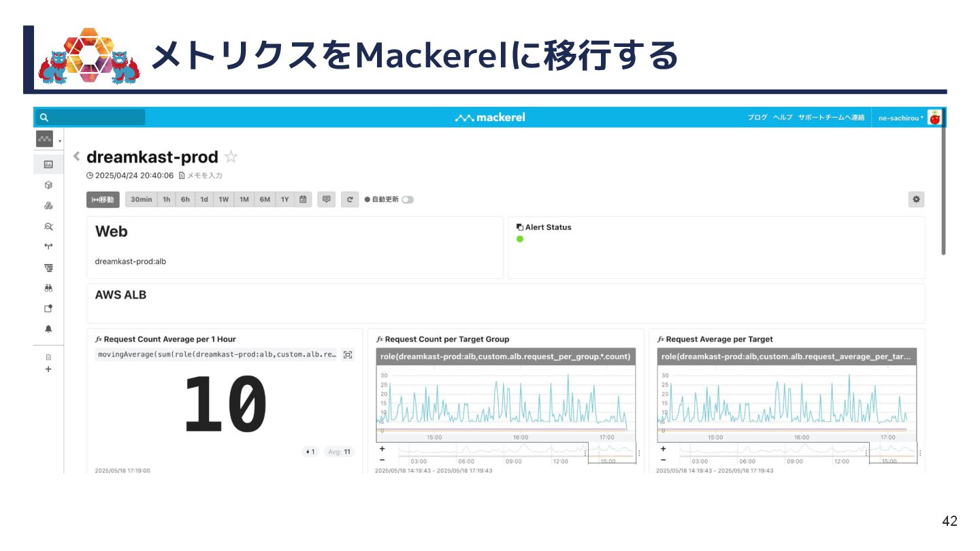This screenshot has width=980, height=551.
Task: Click the ↓1 change badge
Action: pos(310,452)
